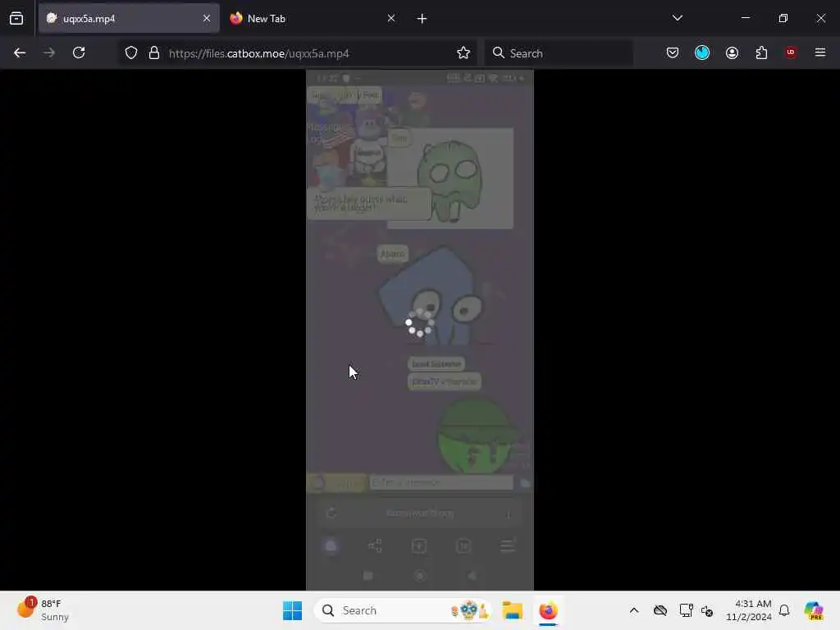Click the loading video in the player
This screenshot has height=630, width=840.
[x=419, y=330]
